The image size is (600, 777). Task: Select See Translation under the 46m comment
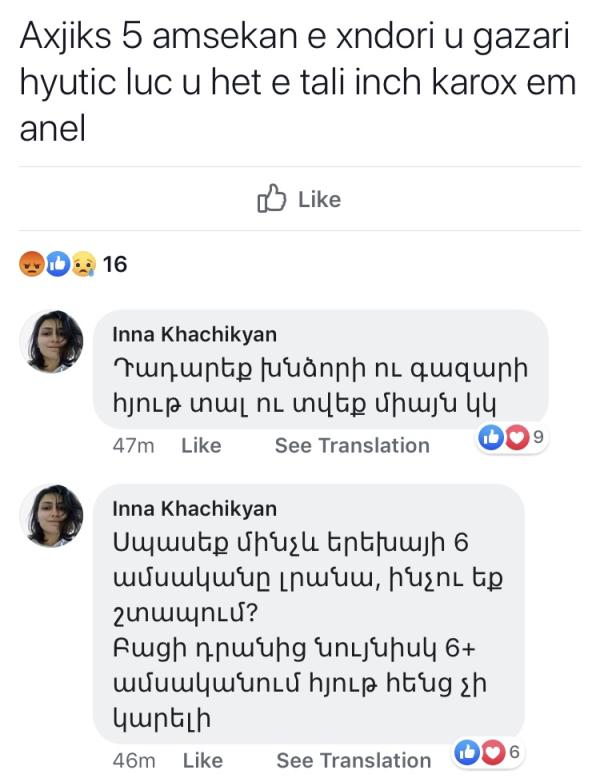click(353, 760)
